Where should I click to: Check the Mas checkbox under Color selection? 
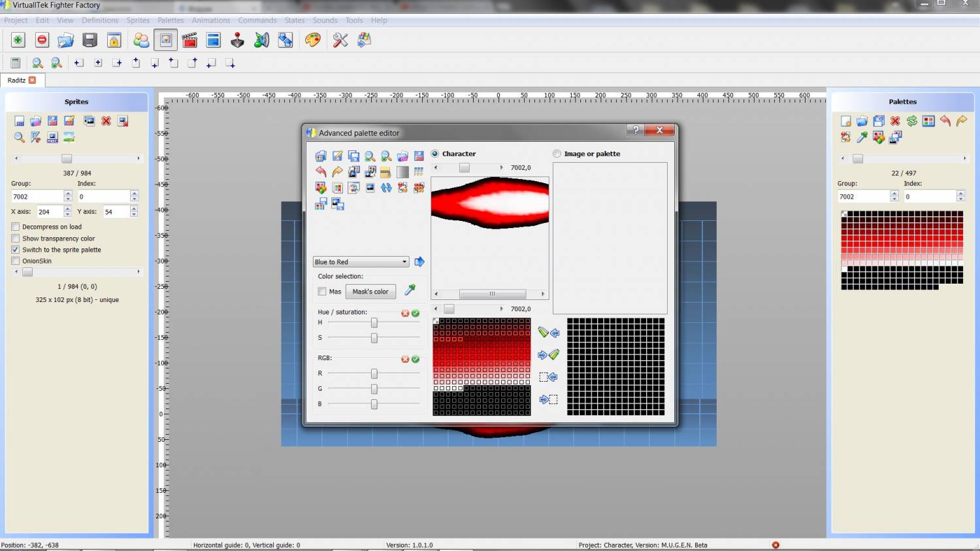pos(322,292)
